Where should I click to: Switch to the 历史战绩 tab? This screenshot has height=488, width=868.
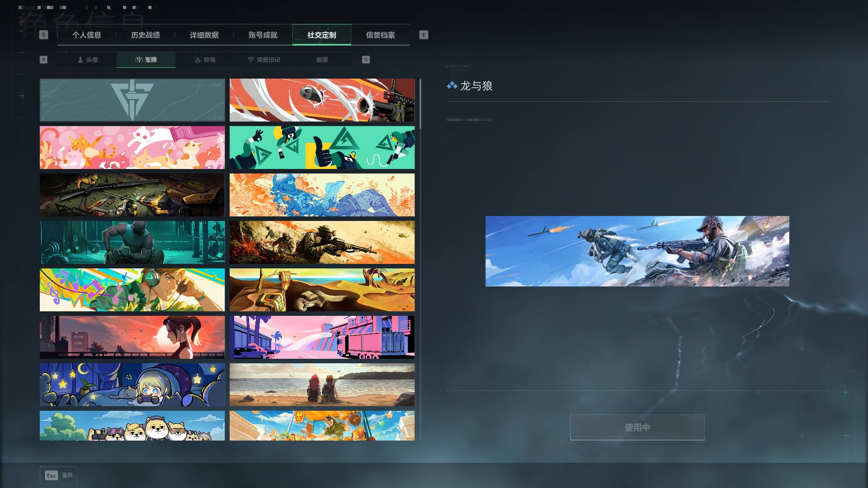pos(146,35)
